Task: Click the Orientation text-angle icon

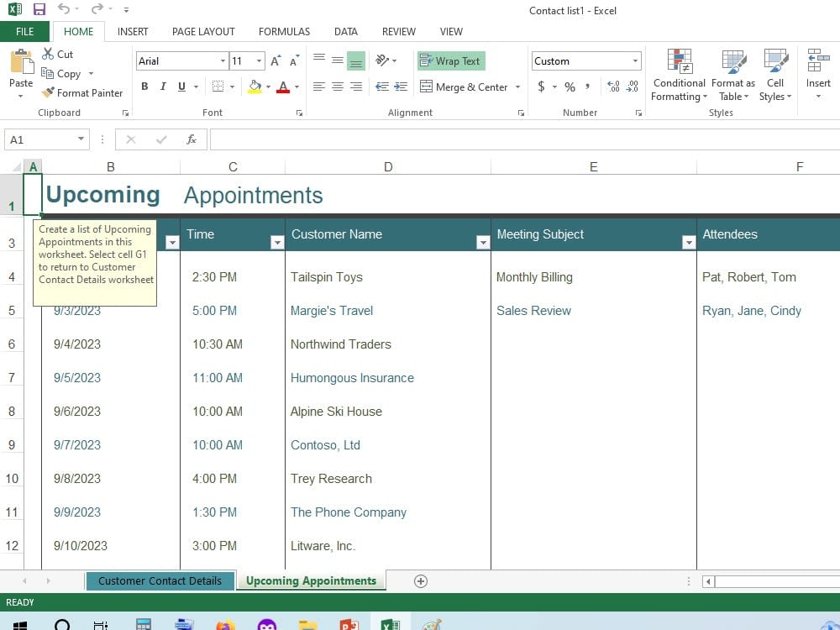Action: (382, 60)
